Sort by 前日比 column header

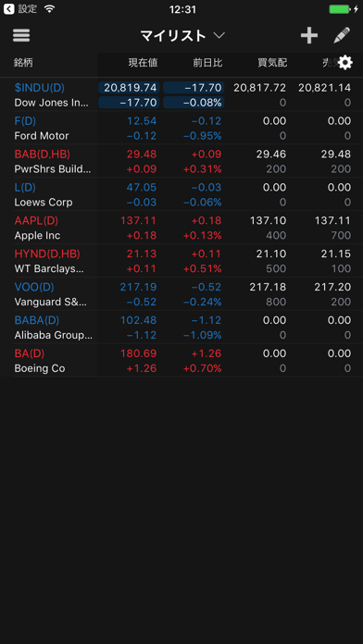[207, 63]
